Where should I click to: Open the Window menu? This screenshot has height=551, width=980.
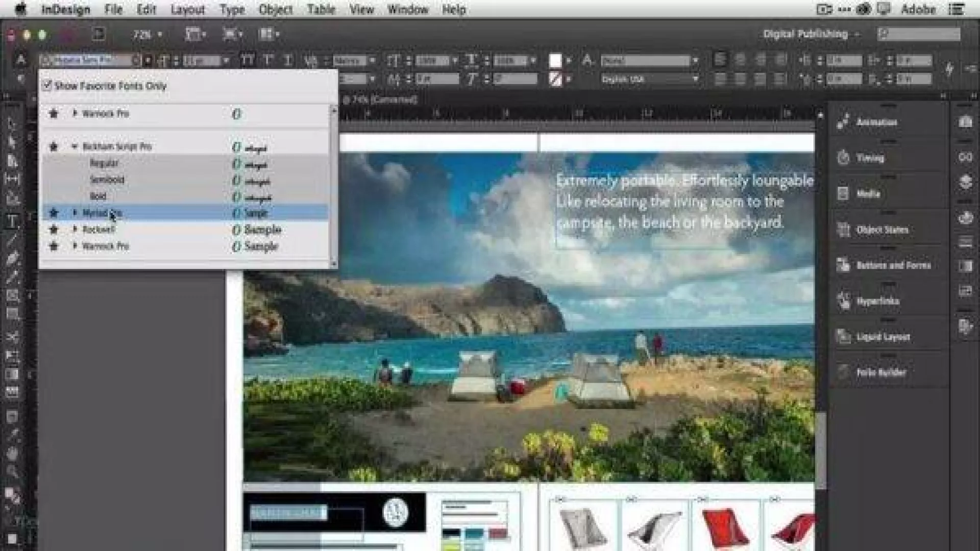coord(407,9)
